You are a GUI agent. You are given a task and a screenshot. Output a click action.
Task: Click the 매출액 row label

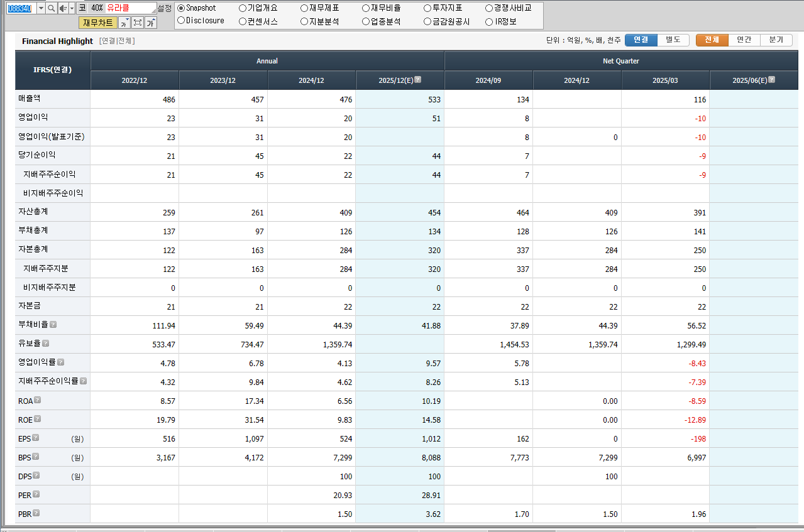pyautogui.click(x=30, y=99)
